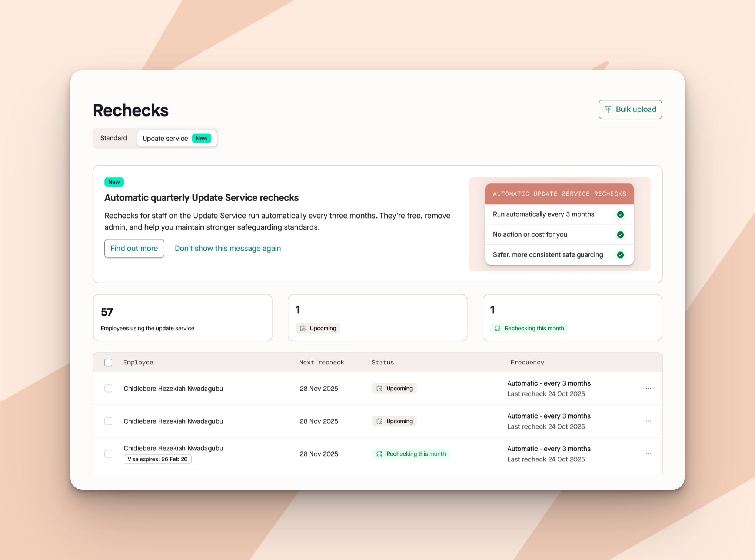Viewport: 755px width, 560px height.
Task: Dismiss with Don't show this message again
Action: (x=228, y=248)
